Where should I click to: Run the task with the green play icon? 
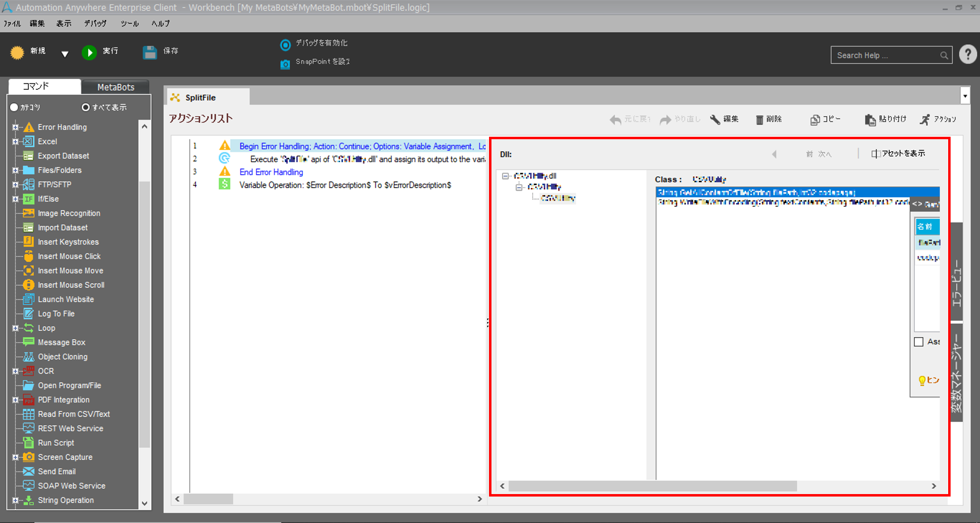tap(89, 52)
